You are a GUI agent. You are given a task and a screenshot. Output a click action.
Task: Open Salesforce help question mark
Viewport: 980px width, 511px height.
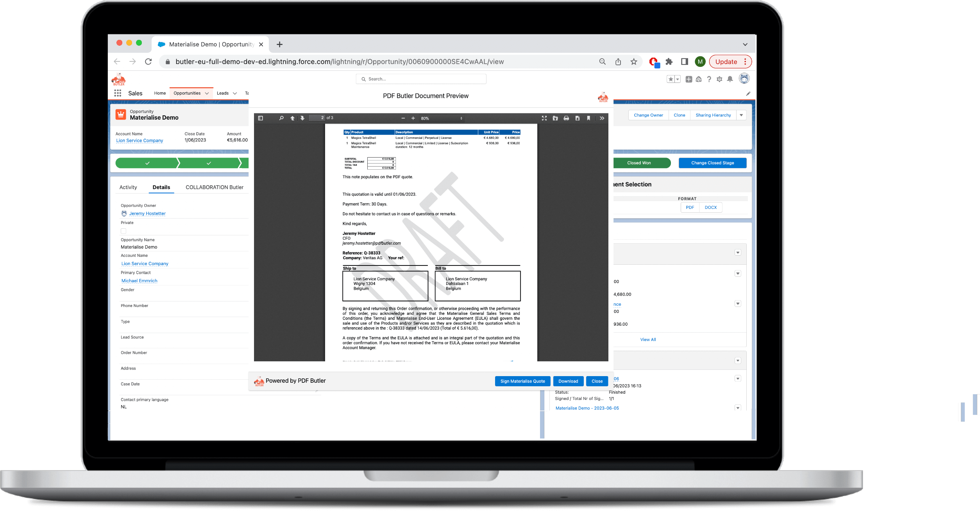[709, 79]
